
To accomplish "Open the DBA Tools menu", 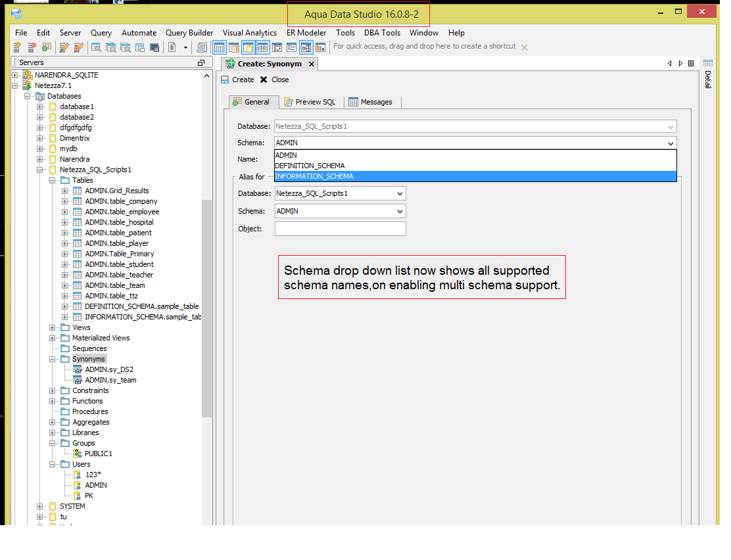I will (383, 33).
